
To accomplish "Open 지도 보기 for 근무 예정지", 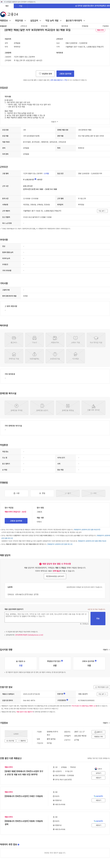I will pos(102,211).
